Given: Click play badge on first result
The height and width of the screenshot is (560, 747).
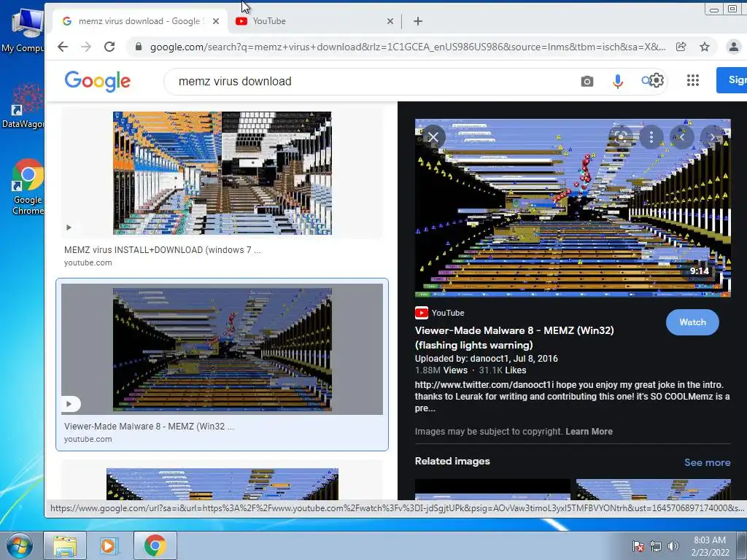Looking at the screenshot, I should pyautogui.click(x=69, y=227).
